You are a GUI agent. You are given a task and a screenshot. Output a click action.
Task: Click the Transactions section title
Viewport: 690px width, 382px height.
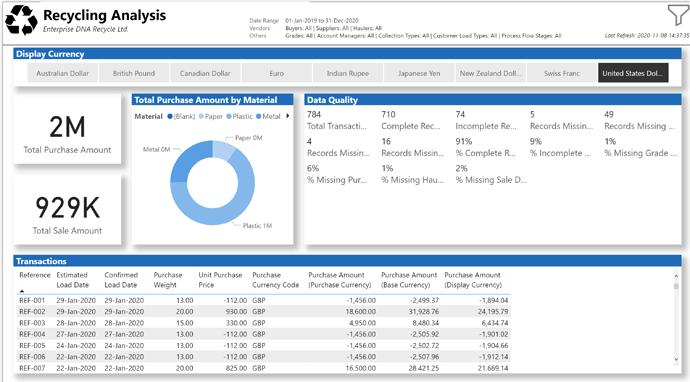click(x=41, y=261)
